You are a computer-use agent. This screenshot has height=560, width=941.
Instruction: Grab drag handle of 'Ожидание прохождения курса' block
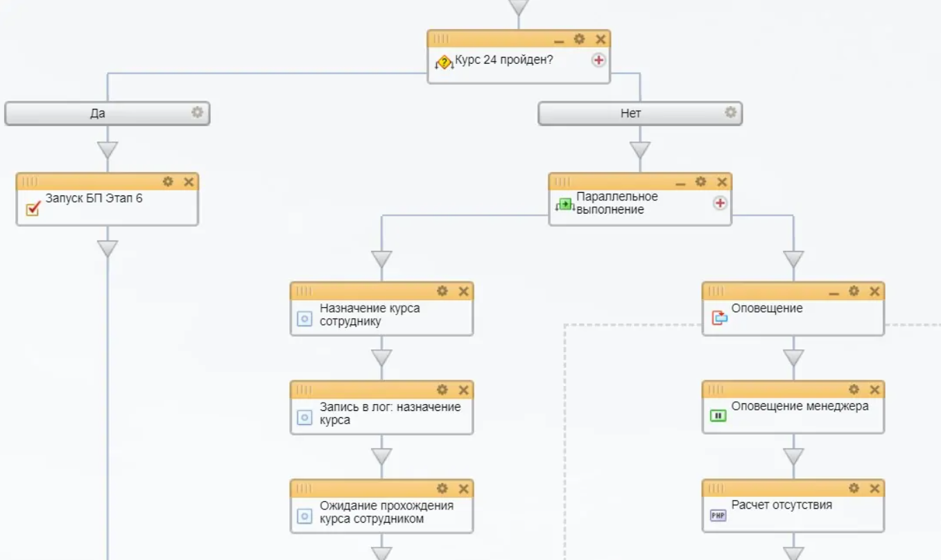304,489
